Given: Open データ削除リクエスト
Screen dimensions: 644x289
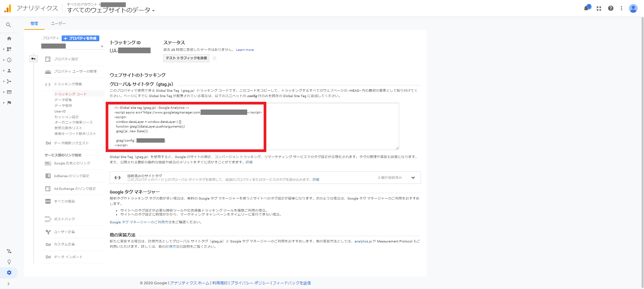Looking at the screenshot, I should 71,143.
